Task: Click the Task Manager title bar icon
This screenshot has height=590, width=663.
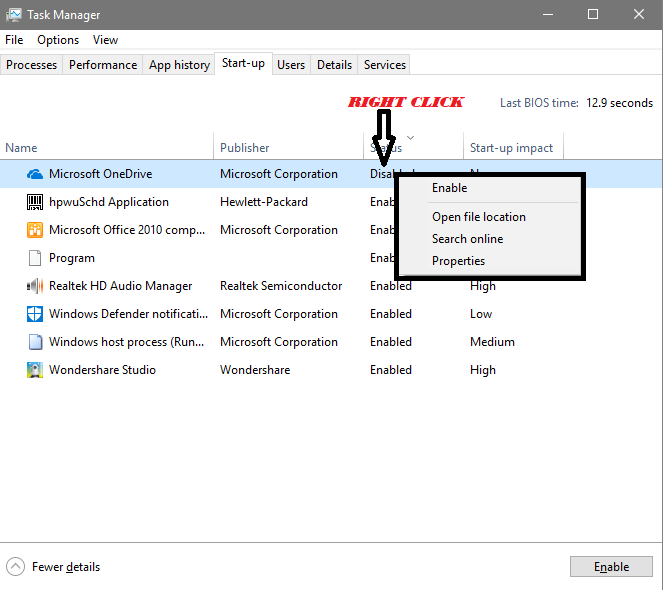Action: coord(14,15)
